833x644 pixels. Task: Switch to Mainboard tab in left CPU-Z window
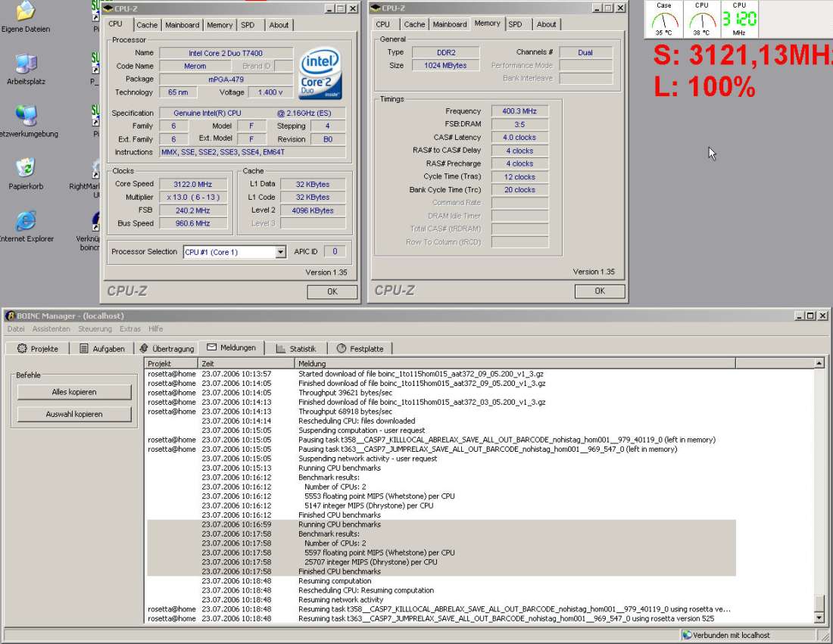pos(183,25)
